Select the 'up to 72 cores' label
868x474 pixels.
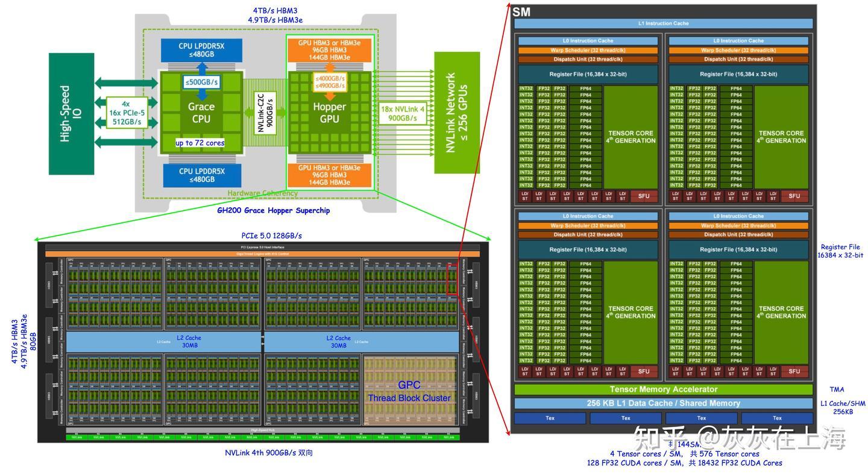200,143
